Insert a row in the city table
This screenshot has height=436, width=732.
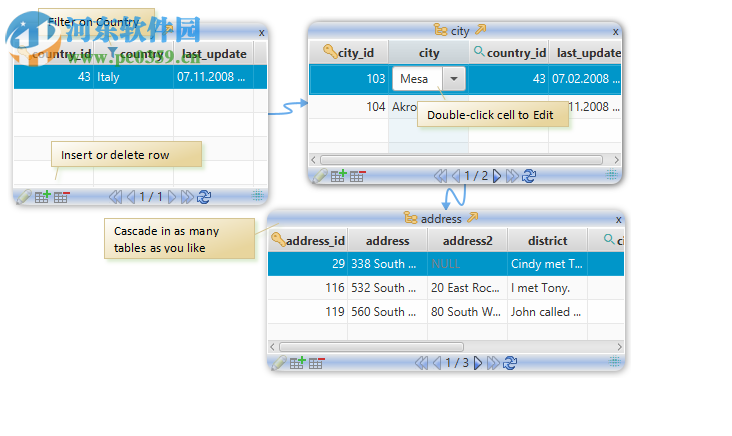[x=338, y=176]
